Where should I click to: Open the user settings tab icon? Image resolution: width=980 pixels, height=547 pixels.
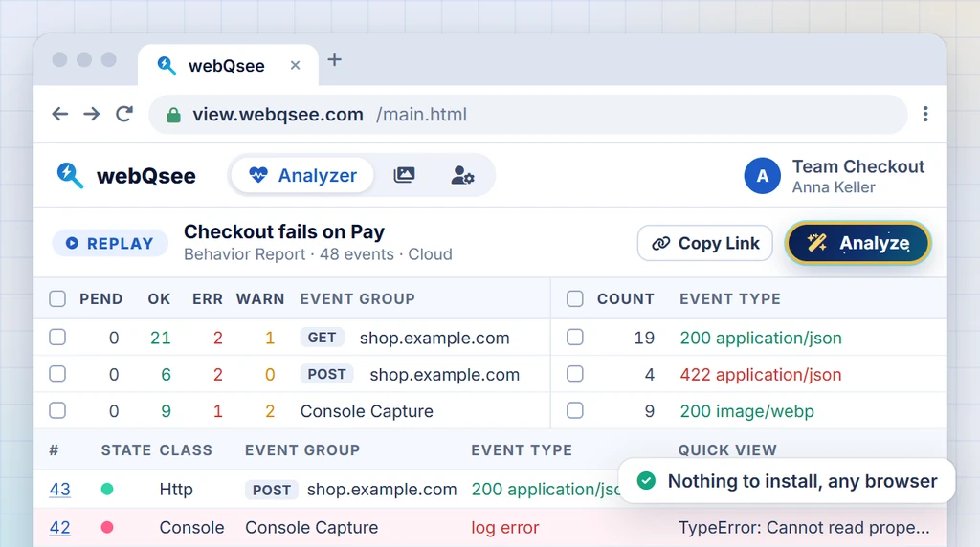tap(462, 175)
